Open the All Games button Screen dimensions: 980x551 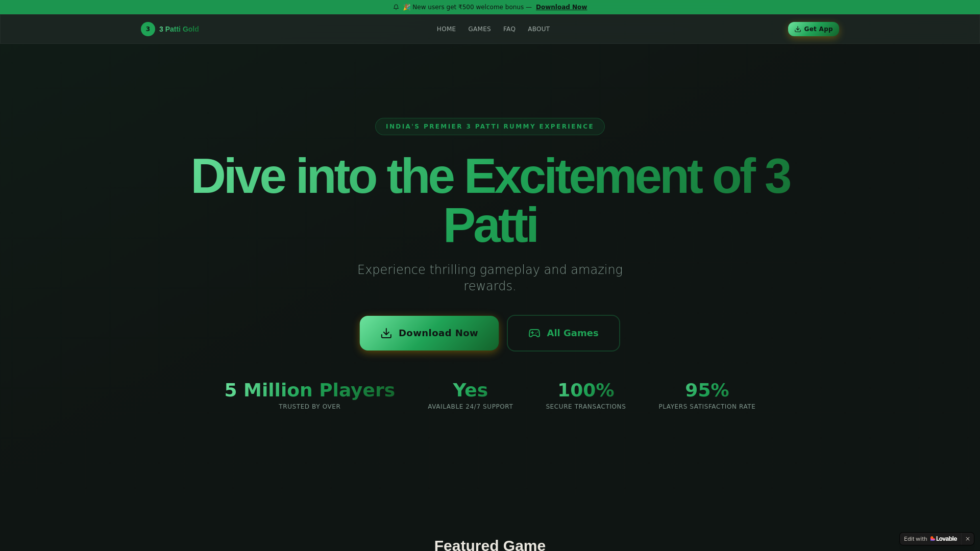(563, 333)
